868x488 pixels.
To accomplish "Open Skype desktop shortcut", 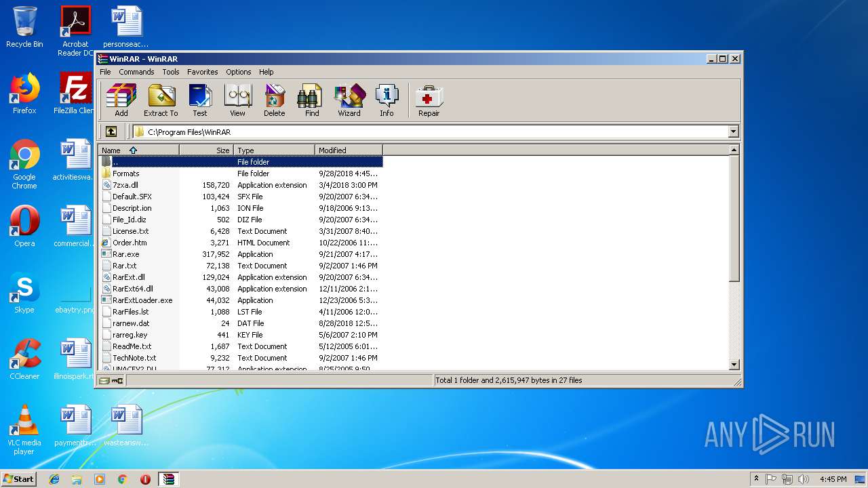I will pyautogui.click(x=24, y=293).
